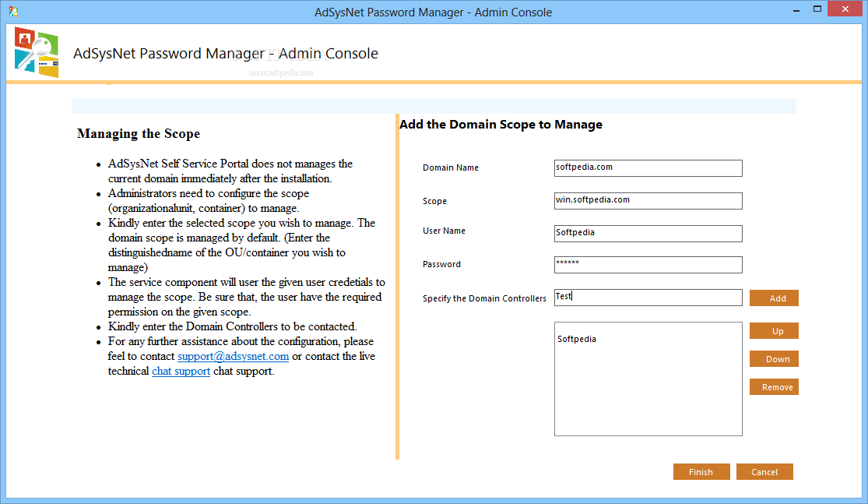Click the AdSysNet Password Manager logo
The height and width of the screenshot is (504, 868).
coord(36,52)
